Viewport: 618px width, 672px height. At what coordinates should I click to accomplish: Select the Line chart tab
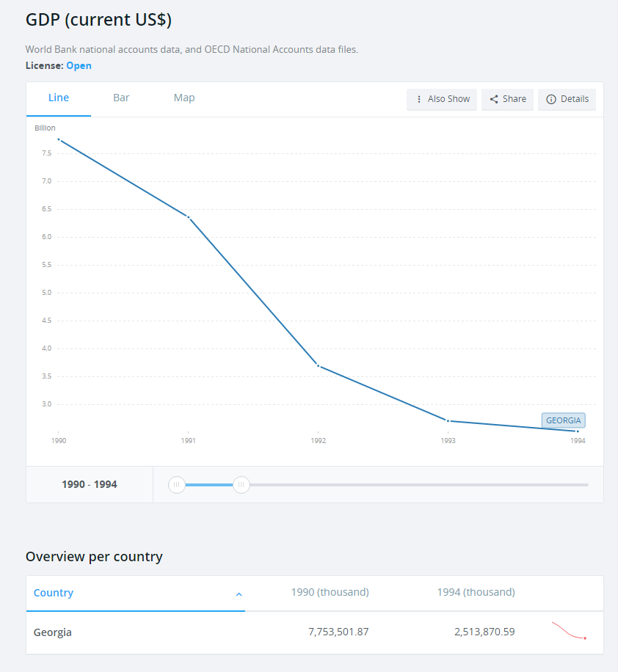(59, 98)
